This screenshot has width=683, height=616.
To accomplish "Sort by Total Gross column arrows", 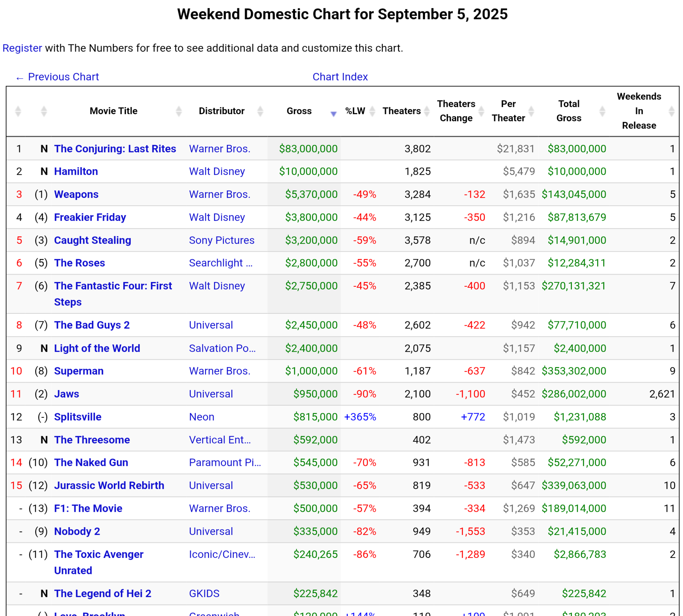I will (602, 111).
